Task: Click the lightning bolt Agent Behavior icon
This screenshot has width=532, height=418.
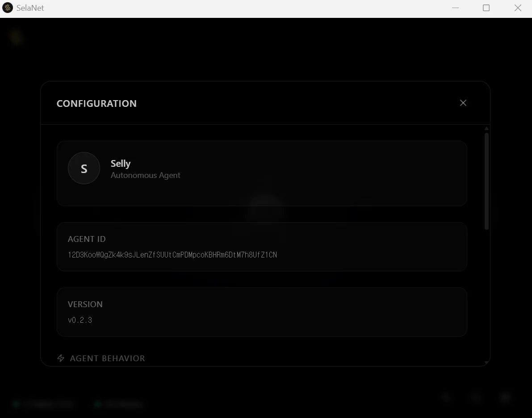Action: click(x=61, y=358)
